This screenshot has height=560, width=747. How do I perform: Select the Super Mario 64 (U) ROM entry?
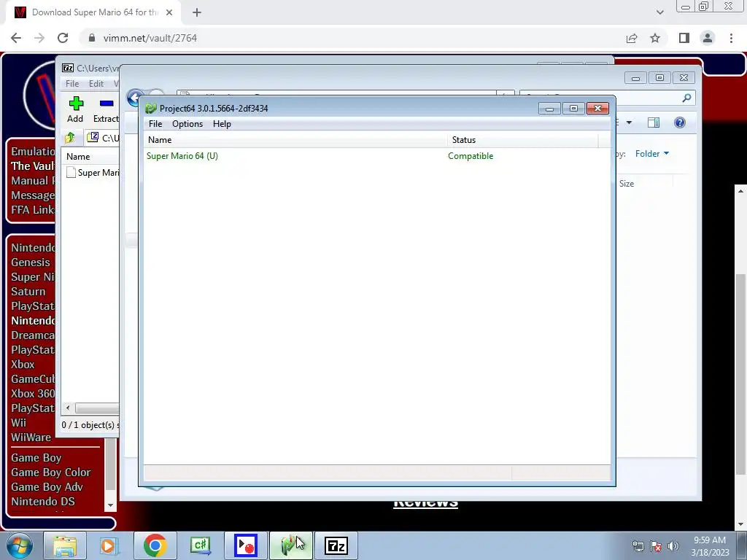pos(182,156)
